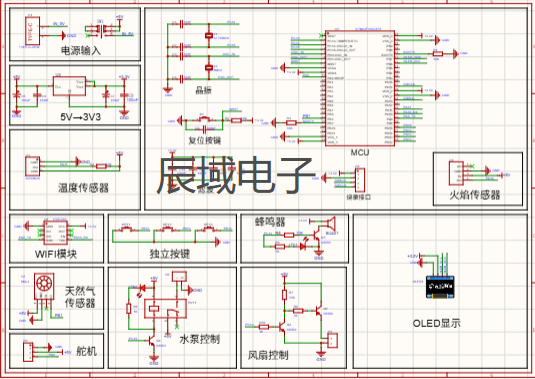This screenshot has width=535, height=379.
Task: Click the programming interface header symbol
Action: pos(360,180)
